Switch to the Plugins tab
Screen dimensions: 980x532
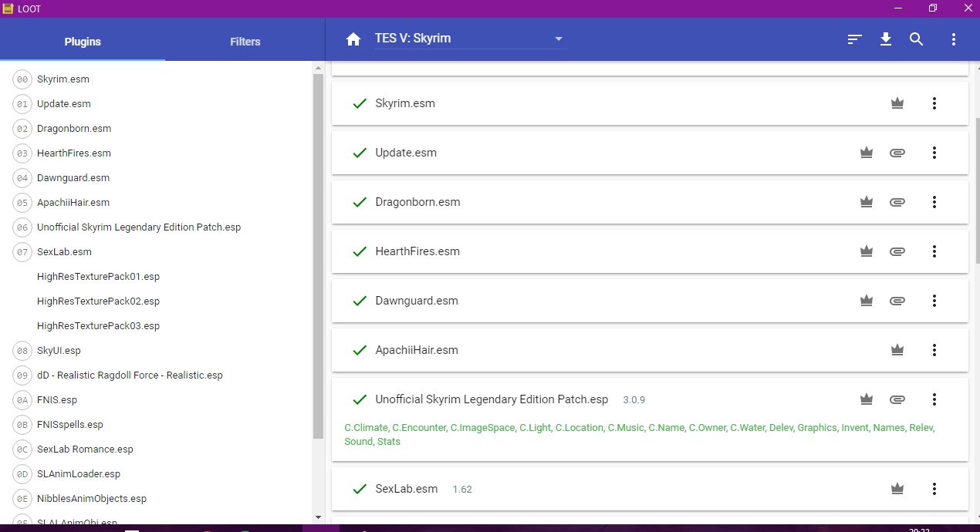[x=83, y=42]
